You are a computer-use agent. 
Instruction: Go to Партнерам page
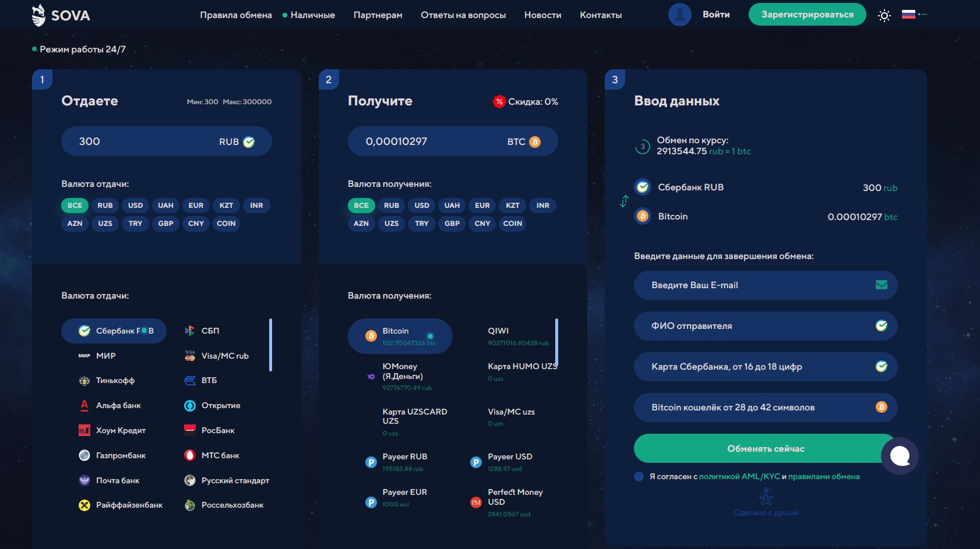378,15
